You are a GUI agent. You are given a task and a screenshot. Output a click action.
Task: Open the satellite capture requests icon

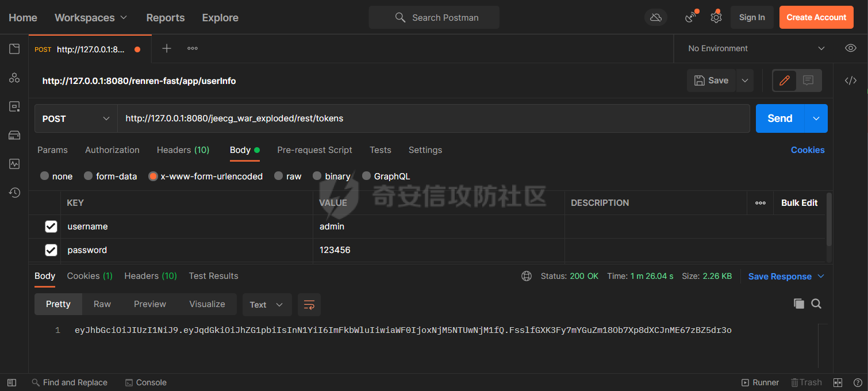[x=691, y=17]
